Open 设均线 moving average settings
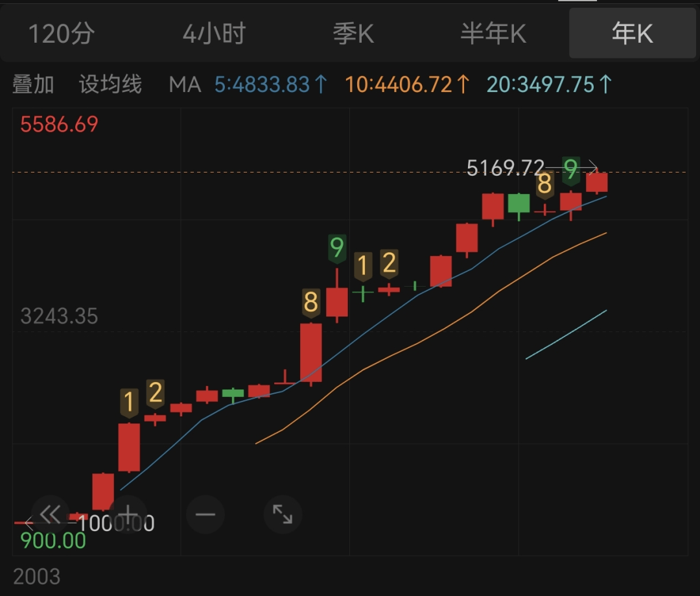Viewport: 700px width, 596px height. (x=110, y=84)
